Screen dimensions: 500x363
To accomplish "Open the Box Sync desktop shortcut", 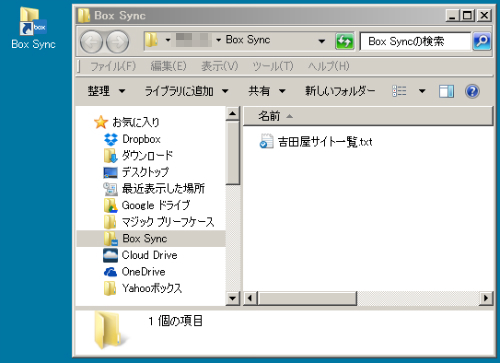I will coord(33,29).
